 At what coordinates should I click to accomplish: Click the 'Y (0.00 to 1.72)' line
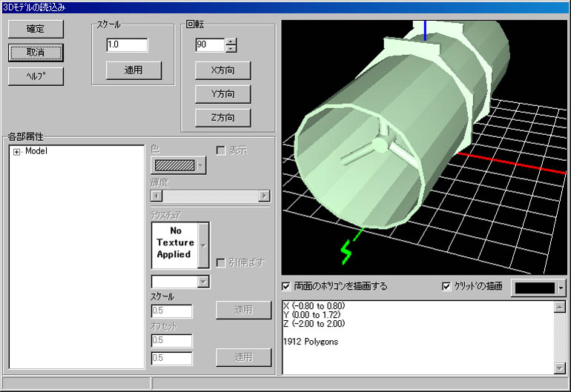(x=311, y=315)
